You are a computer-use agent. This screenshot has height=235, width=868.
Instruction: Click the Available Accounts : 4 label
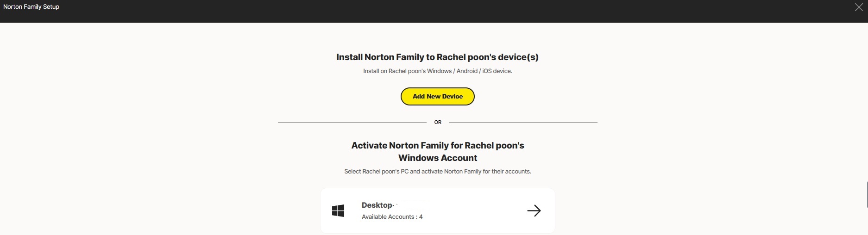(x=392, y=217)
